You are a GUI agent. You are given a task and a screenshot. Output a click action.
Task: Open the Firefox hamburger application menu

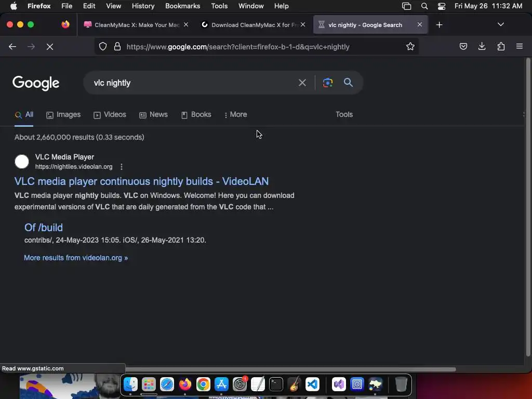click(x=520, y=46)
